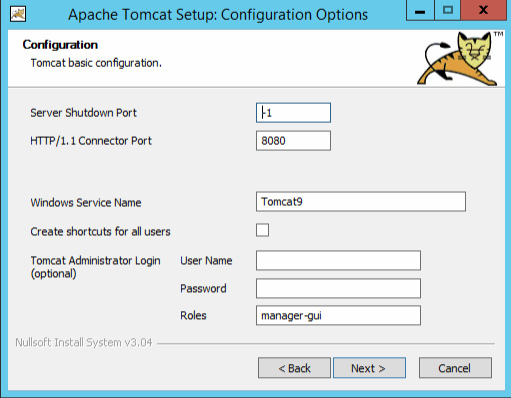Go to previous step with Back button
Viewport: 511px width, 398px height.
click(x=294, y=368)
